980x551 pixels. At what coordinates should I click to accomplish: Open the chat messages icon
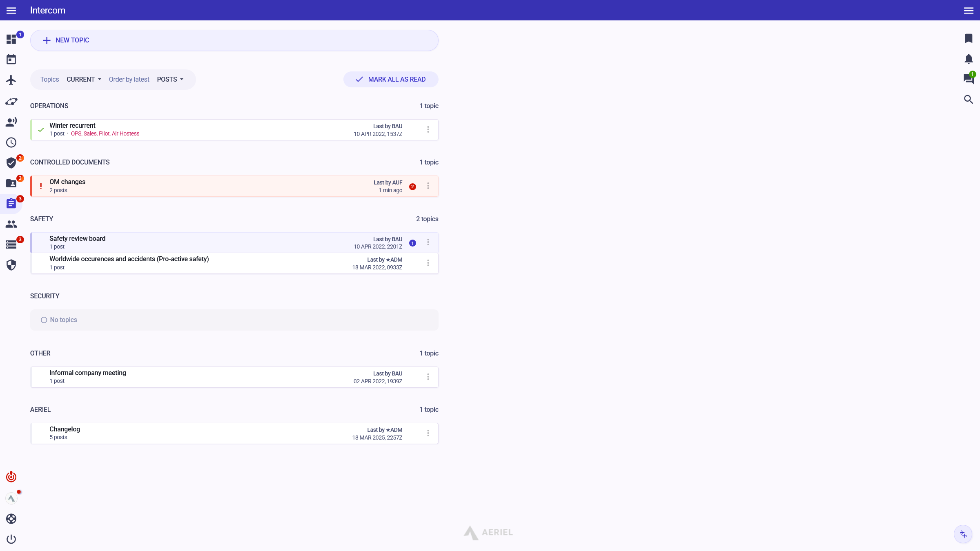[x=968, y=79]
